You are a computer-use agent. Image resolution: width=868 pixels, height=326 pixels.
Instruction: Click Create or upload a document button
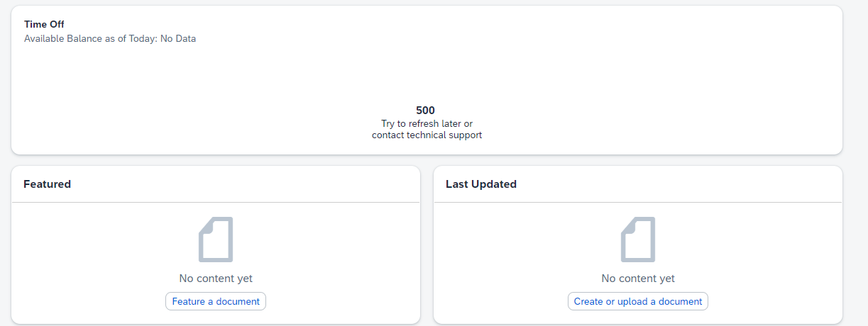pyautogui.click(x=638, y=301)
